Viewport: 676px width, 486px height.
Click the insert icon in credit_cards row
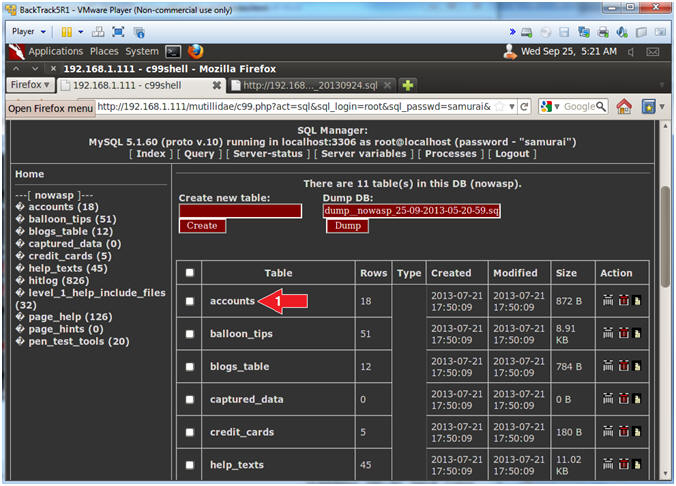636,432
